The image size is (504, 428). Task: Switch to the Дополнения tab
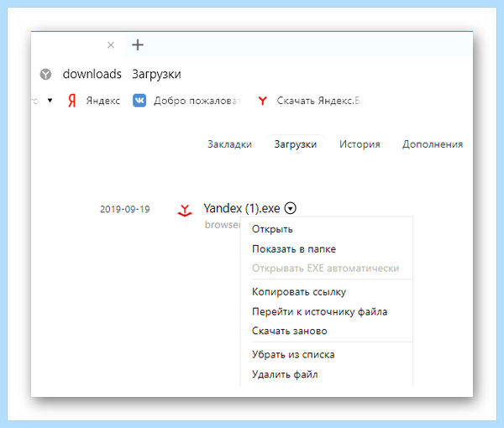pos(433,144)
